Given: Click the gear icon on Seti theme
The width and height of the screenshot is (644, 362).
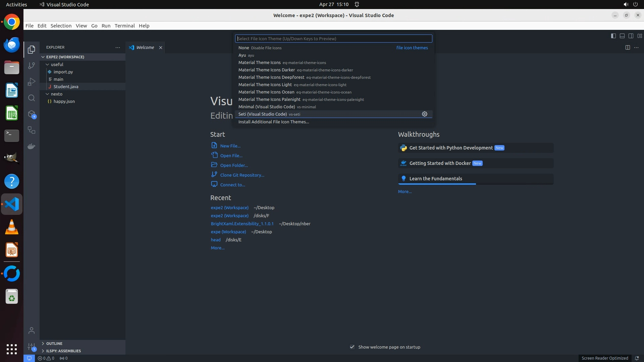Looking at the screenshot, I should [x=424, y=114].
